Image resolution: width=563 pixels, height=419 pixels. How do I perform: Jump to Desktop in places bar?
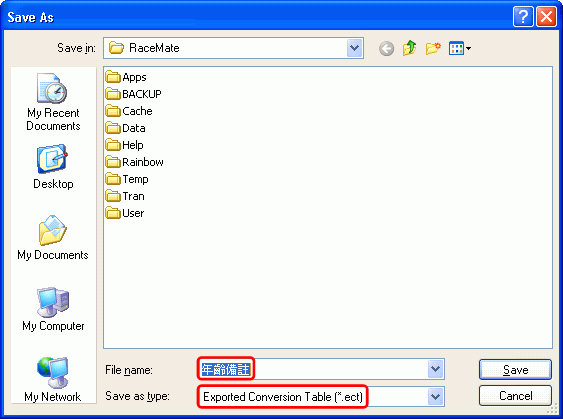(x=53, y=167)
